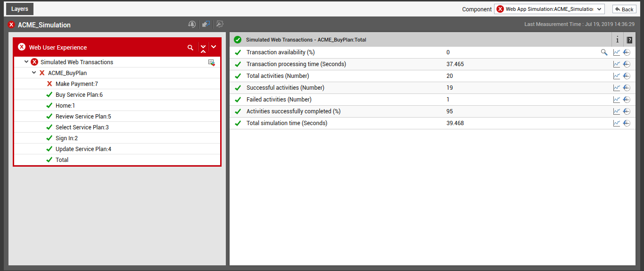644x271 pixels.
Task: Open the info icon for Simulated Web Transactions
Action: click(x=618, y=40)
